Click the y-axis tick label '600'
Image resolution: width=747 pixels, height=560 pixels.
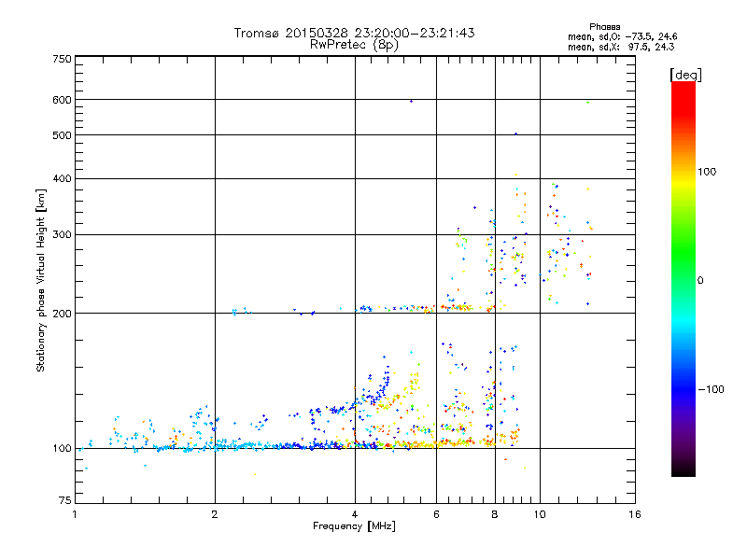click(x=62, y=100)
